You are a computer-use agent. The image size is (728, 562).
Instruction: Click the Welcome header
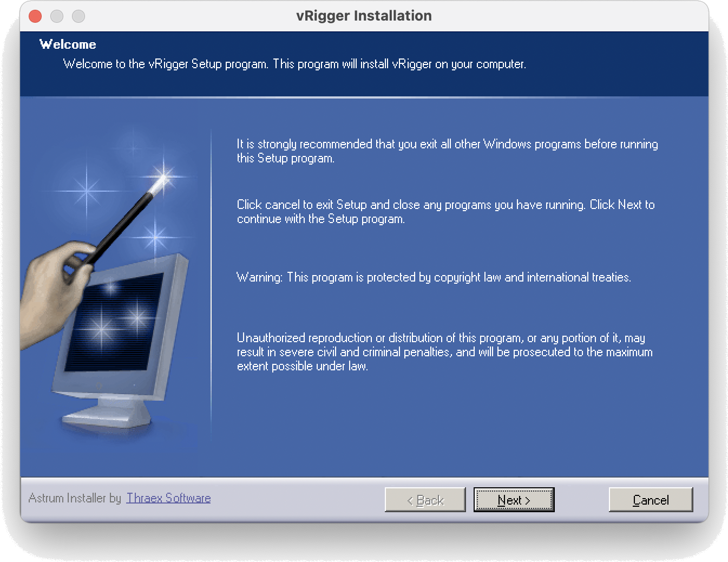(x=68, y=44)
